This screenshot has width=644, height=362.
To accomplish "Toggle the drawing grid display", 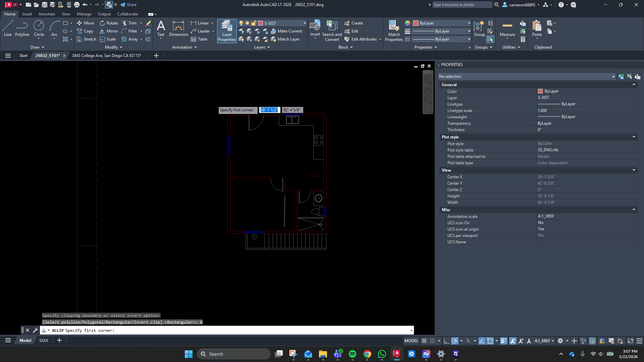I will tap(424, 341).
